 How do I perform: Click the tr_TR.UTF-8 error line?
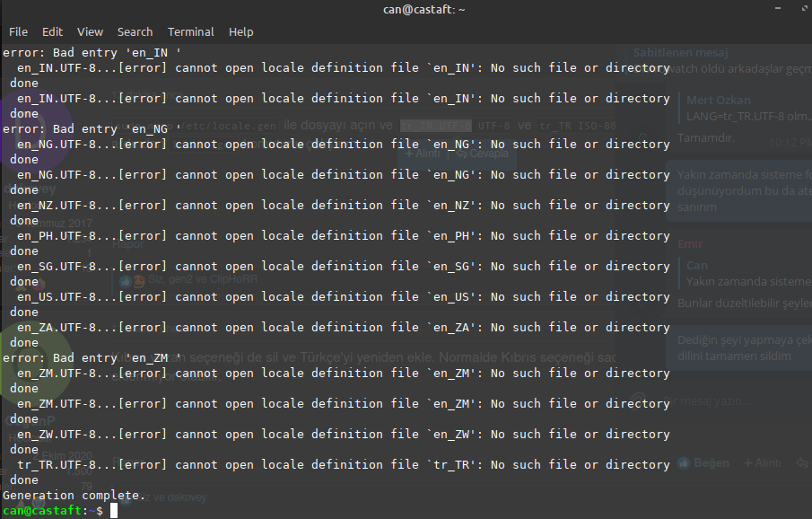[x=341, y=465]
